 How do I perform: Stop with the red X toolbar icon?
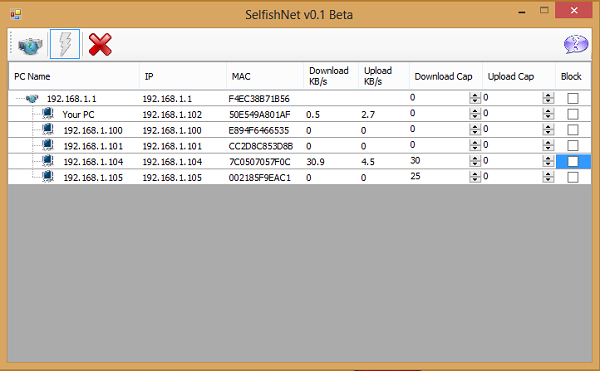pyautogui.click(x=100, y=44)
